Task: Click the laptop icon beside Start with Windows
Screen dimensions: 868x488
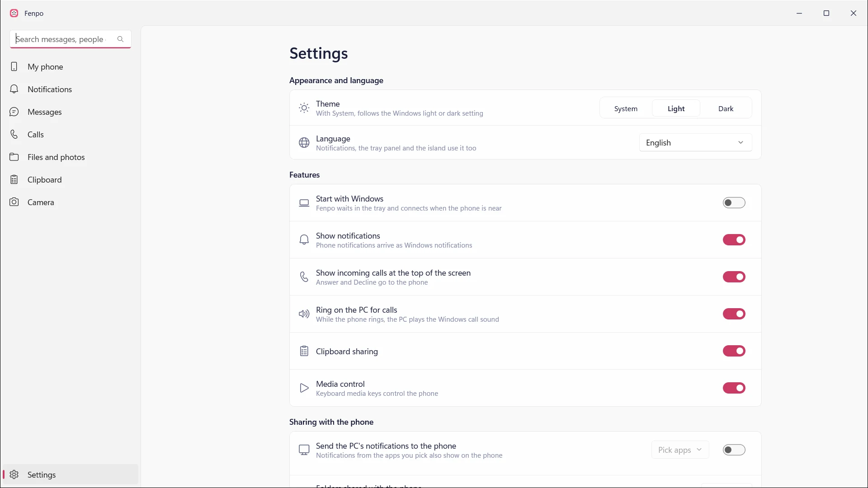Action: 304,203
